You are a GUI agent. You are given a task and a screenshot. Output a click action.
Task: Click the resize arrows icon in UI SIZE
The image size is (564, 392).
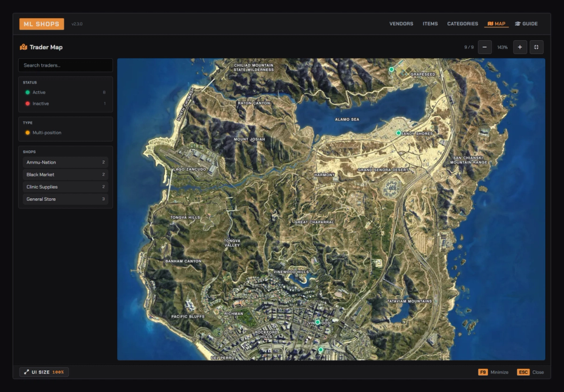coord(26,372)
